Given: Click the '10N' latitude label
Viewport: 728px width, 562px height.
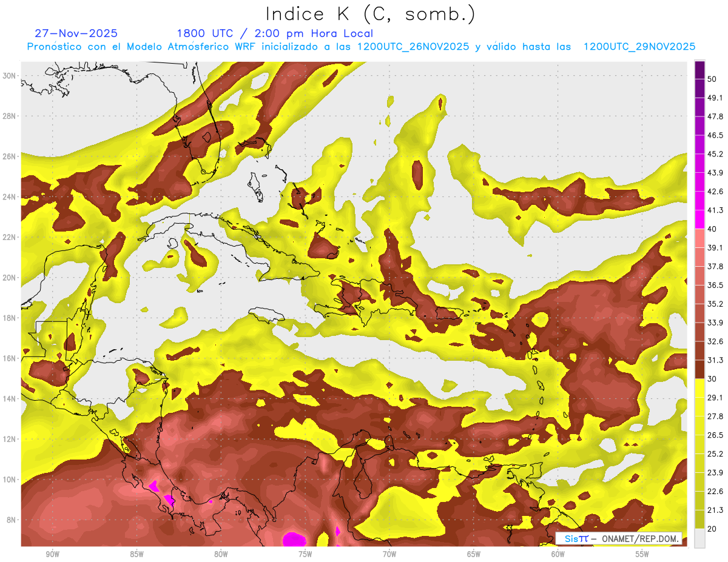Looking at the screenshot, I should pos(9,480).
